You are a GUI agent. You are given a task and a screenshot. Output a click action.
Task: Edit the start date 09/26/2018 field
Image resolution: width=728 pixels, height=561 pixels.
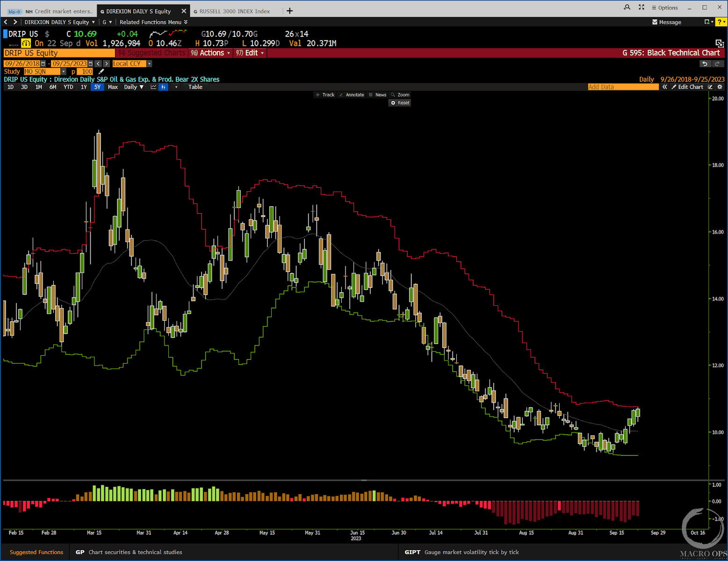tap(22, 64)
